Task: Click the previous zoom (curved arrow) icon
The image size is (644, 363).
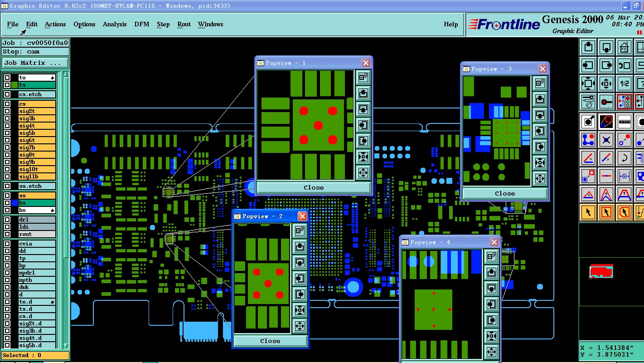Action: tap(625, 65)
